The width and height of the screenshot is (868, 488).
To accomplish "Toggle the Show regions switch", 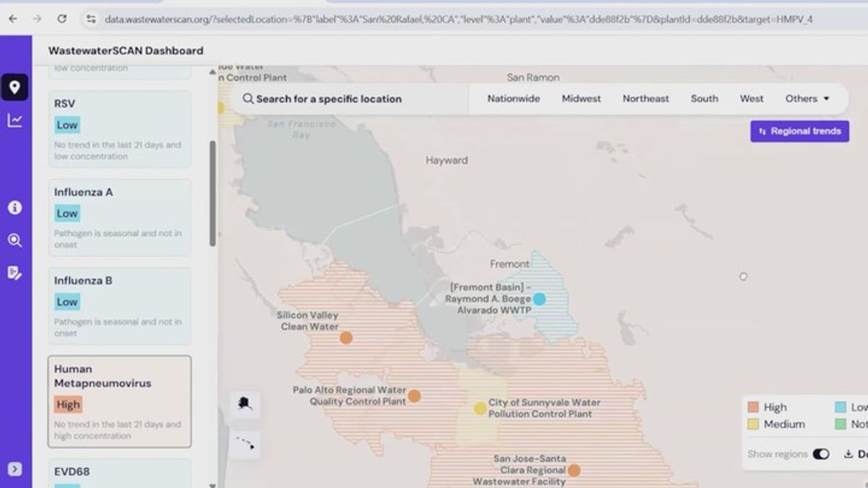I will [x=820, y=454].
